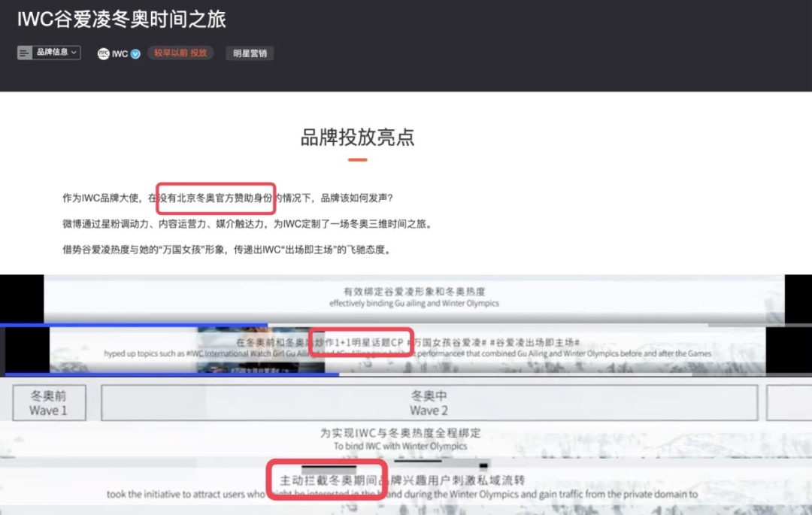Image resolution: width=812 pixels, height=515 pixels.
Task: Click the blue verified badge next to IWC
Action: click(135, 54)
